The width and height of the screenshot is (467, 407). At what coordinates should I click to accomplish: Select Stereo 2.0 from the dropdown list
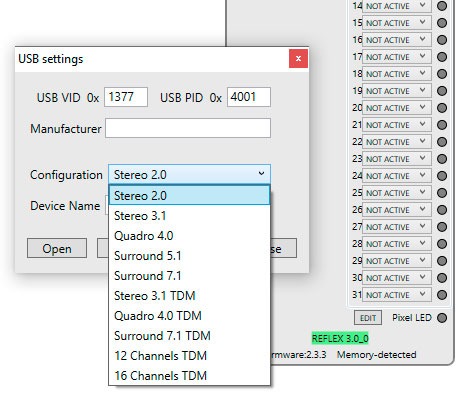pos(189,195)
